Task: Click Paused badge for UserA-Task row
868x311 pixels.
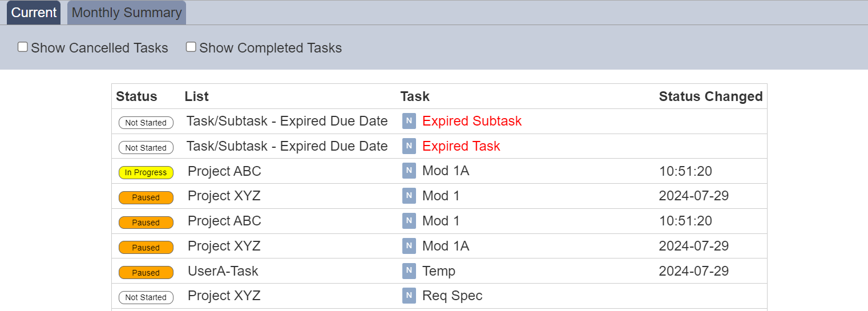Action: click(x=146, y=273)
